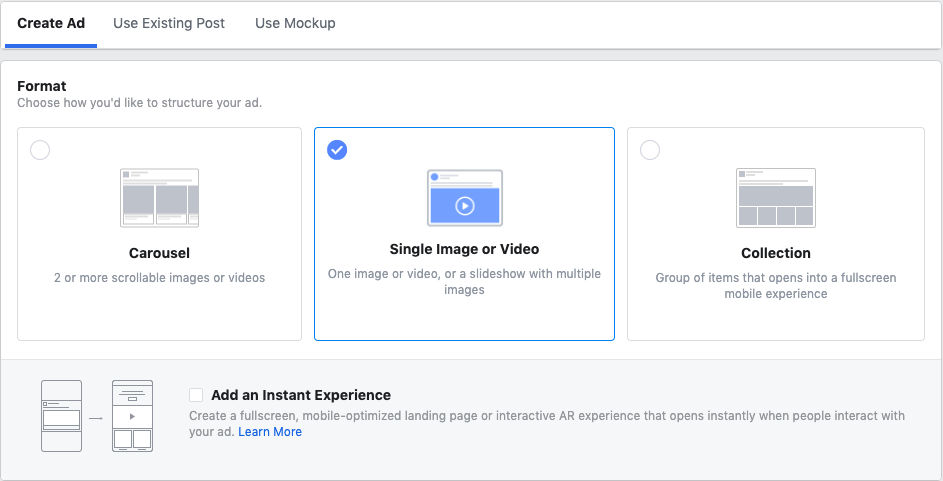Open the Use Existing Post tab
The width and height of the screenshot is (943, 481).
point(169,23)
